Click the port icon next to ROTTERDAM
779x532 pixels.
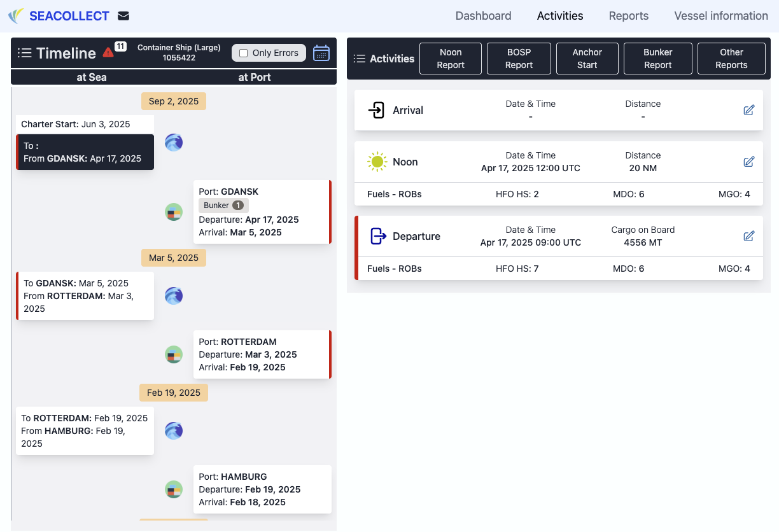click(x=174, y=354)
